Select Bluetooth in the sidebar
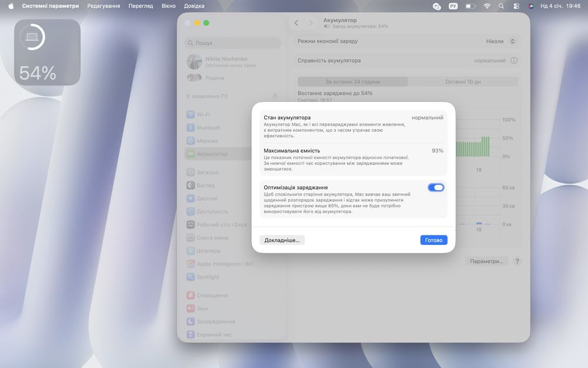Image resolution: width=588 pixels, height=368 pixels. 232,128
